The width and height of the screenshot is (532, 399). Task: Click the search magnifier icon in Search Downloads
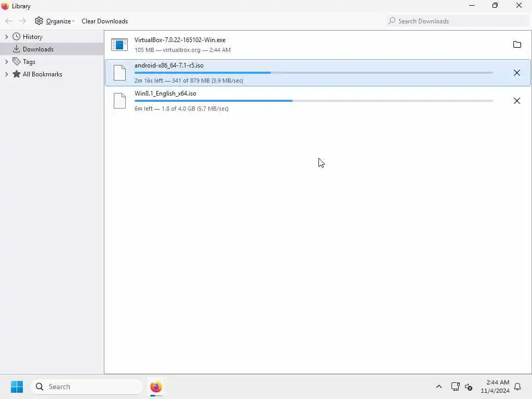tap(392, 21)
